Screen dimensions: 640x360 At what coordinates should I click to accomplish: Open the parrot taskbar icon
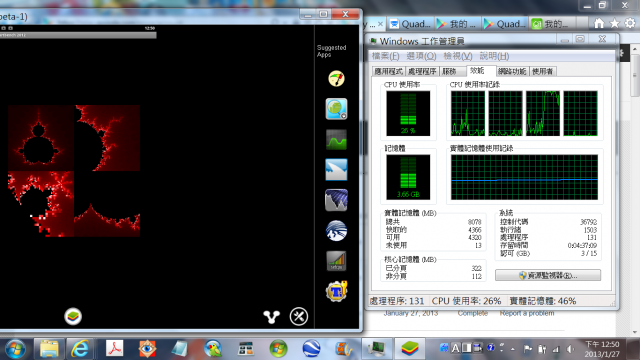(213, 349)
